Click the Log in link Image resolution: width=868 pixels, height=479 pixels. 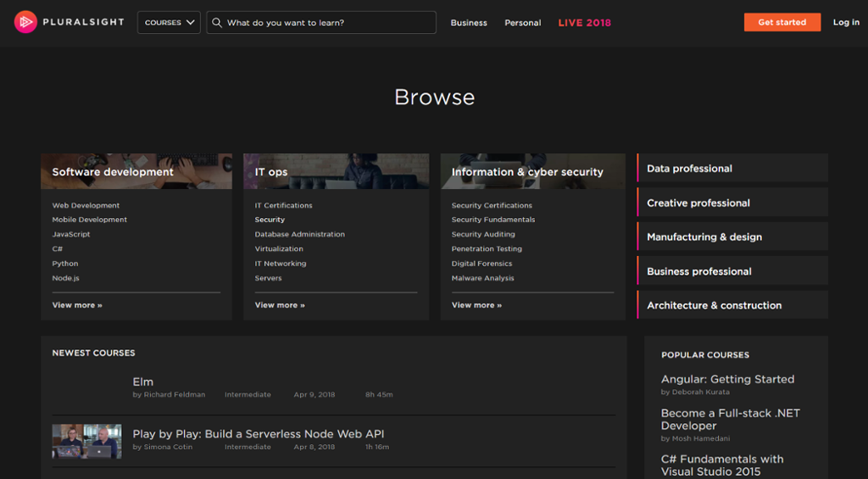[x=847, y=22]
